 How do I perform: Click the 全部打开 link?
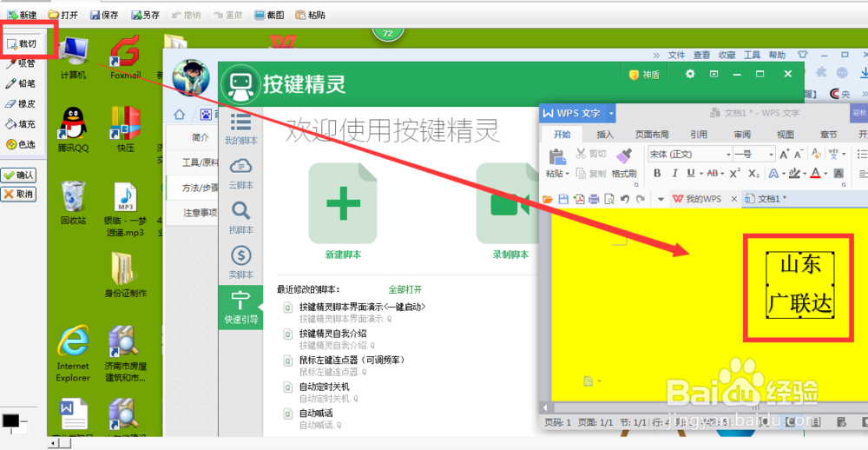coord(405,289)
